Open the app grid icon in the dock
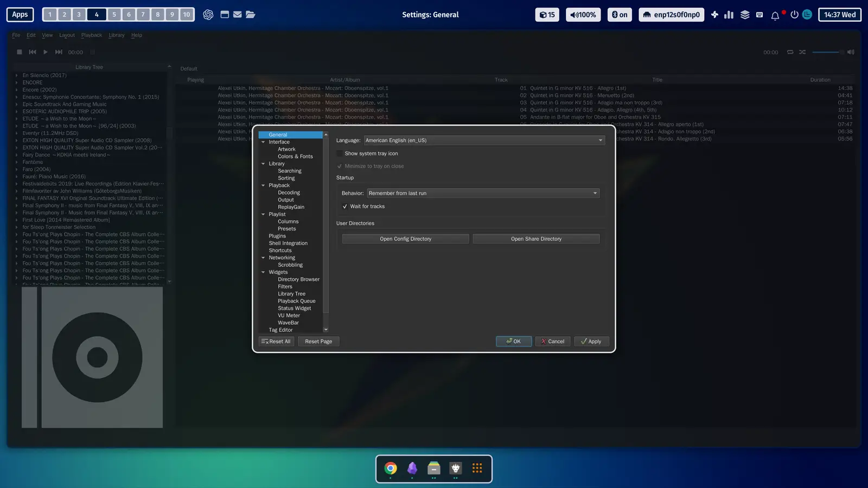The image size is (868, 488). click(477, 468)
